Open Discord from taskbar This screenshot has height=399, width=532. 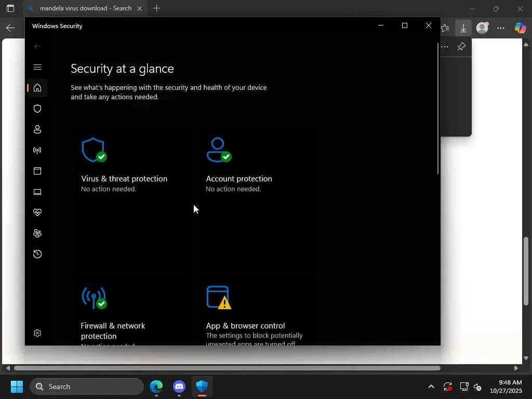(x=179, y=387)
